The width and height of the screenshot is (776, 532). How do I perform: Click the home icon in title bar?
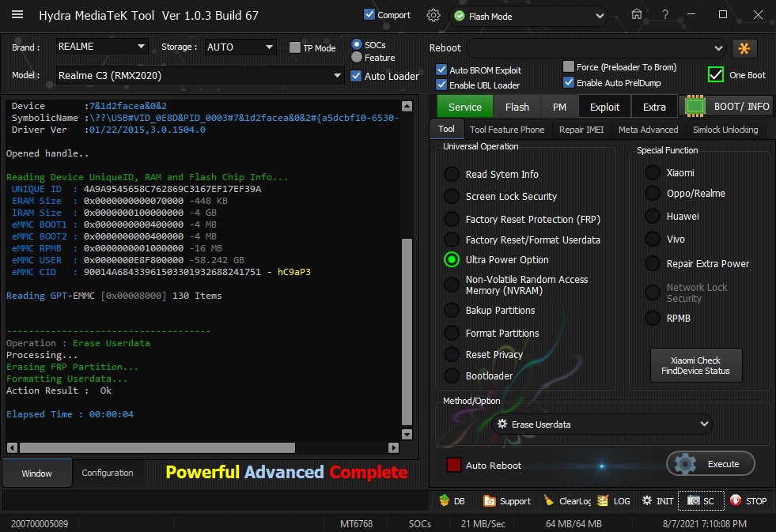[637, 14]
